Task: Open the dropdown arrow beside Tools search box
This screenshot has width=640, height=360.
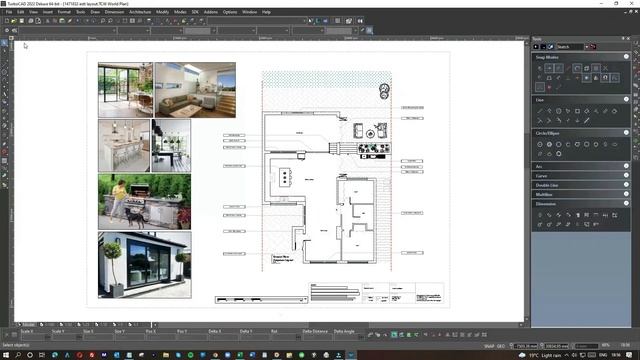Action: (x=587, y=47)
